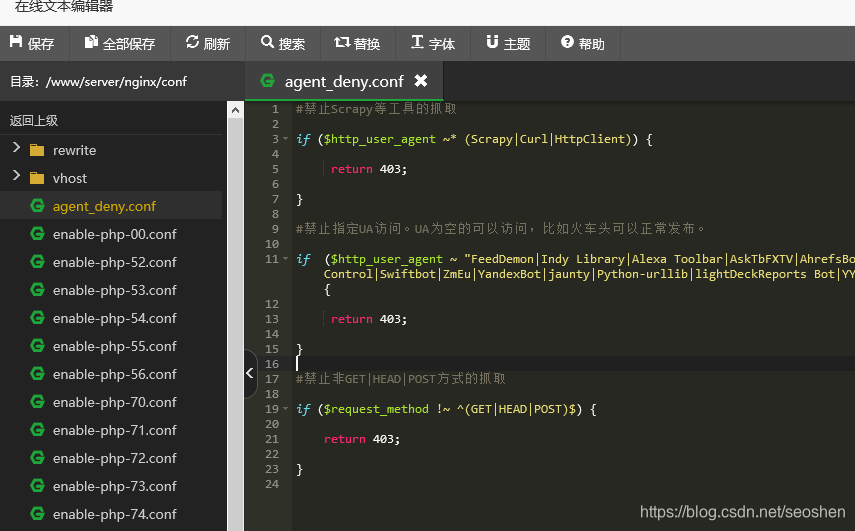Screen dimensions: 855x531
Task: Fold the code block at line 11
Action: click(x=285, y=258)
